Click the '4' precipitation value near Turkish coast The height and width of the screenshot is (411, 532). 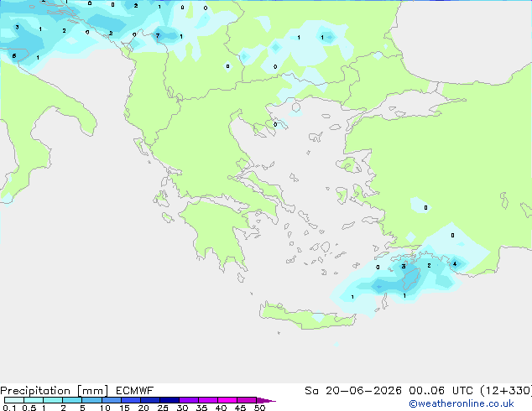click(x=455, y=264)
